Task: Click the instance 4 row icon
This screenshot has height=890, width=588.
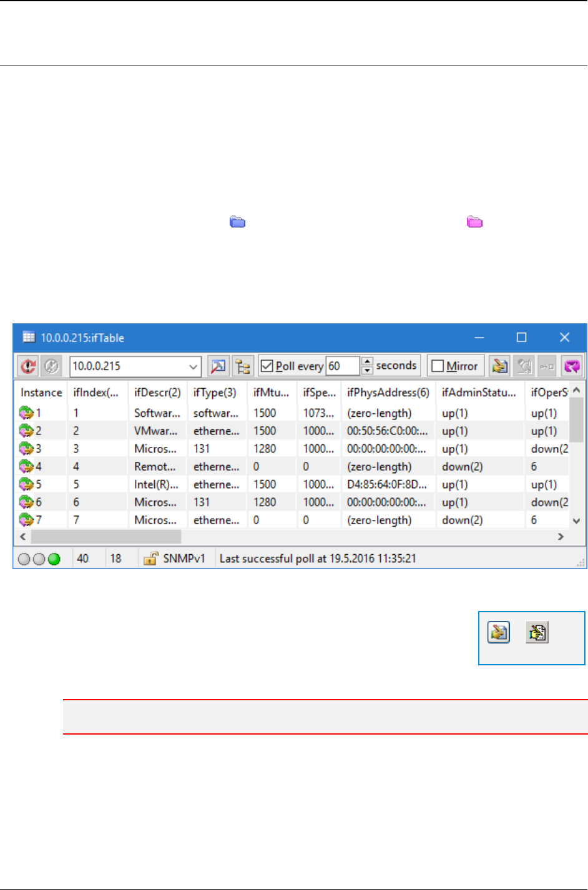Action: (x=26, y=466)
